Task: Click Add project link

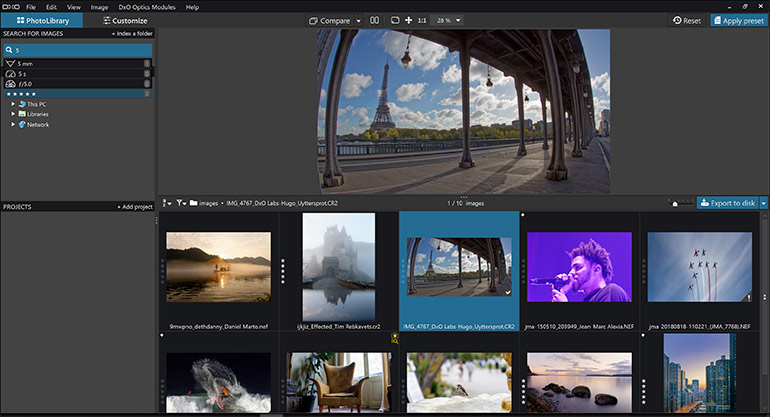Action: [134, 207]
